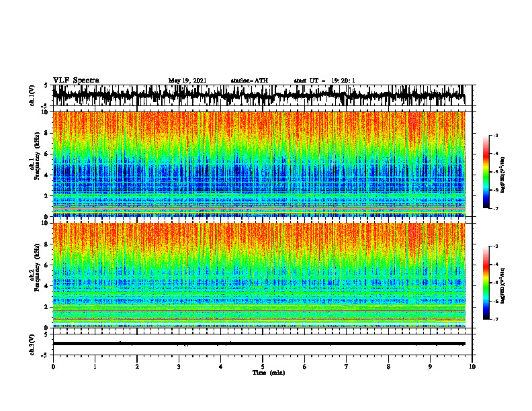
Task: Click the "5" tick of the ch.1(V) axis
Action: click(x=46, y=86)
